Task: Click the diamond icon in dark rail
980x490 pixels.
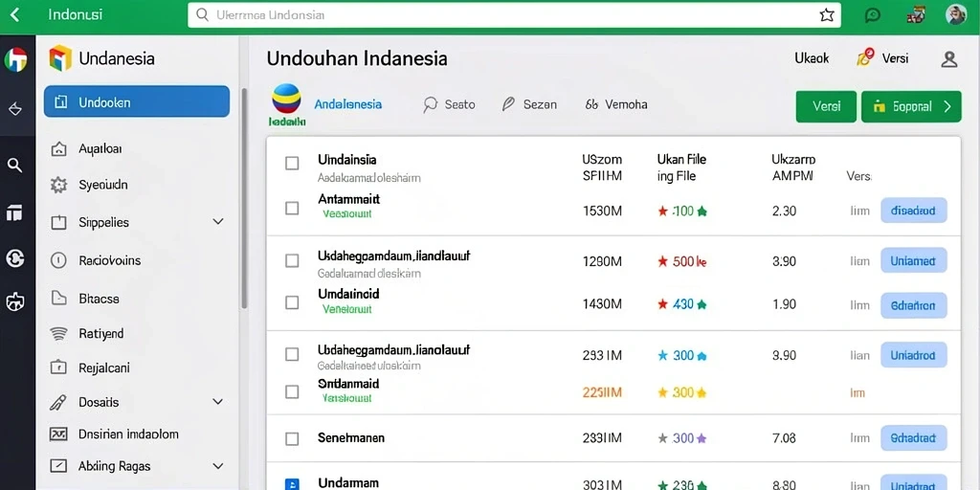Action: point(15,109)
